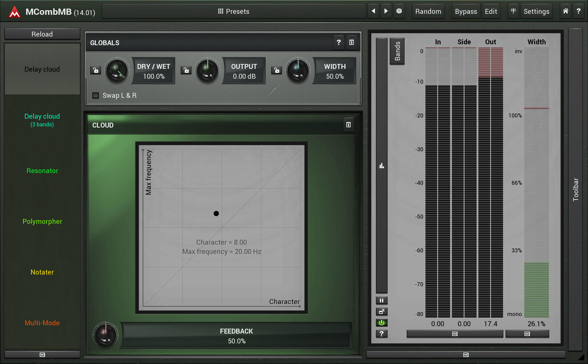The image size is (588, 364).
Task: Expand the vertical Toolbar strip
Action: (x=575, y=190)
